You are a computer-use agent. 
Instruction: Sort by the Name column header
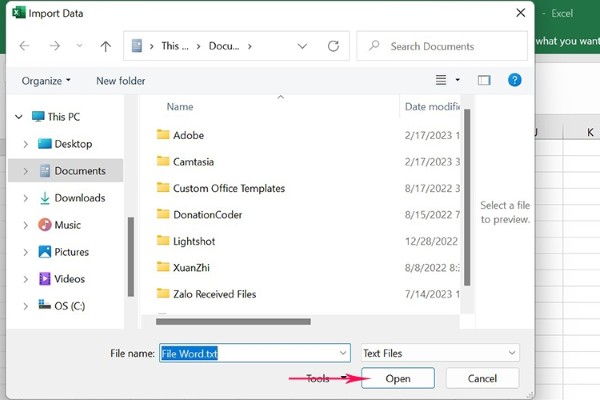pyautogui.click(x=180, y=107)
